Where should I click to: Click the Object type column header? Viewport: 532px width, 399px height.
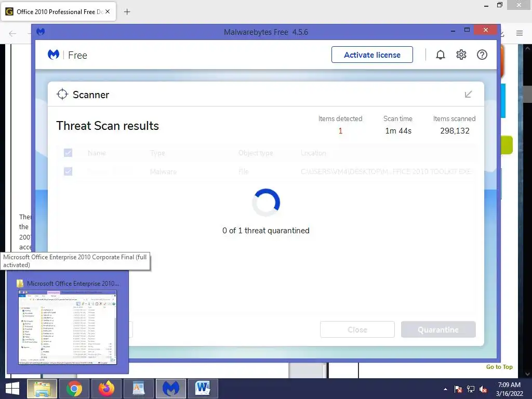[256, 153]
